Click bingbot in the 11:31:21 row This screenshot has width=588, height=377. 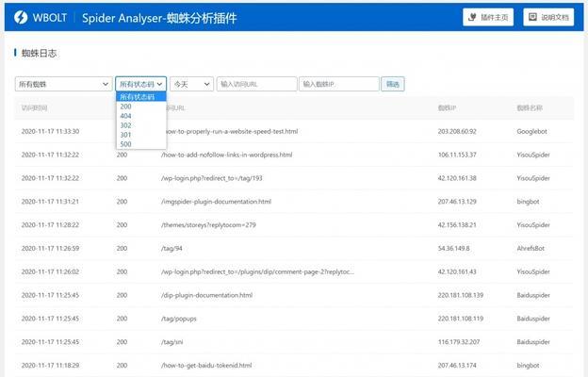pyautogui.click(x=528, y=202)
